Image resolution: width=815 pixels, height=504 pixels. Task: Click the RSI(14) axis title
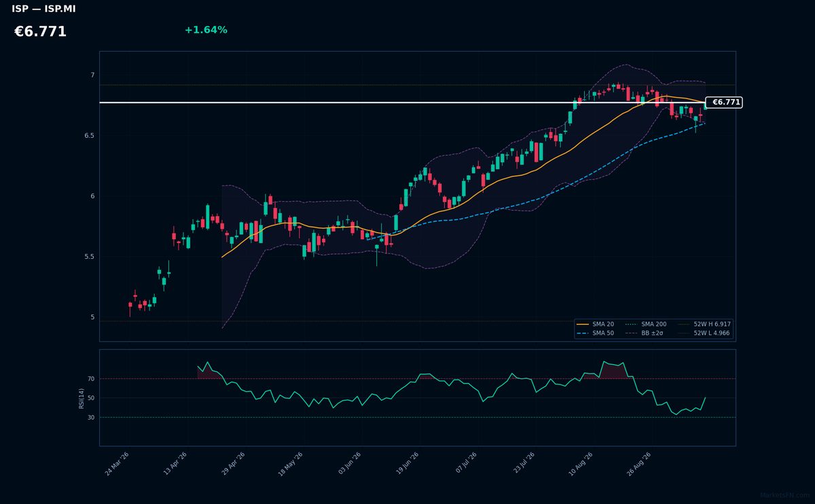pyautogui.click(x=81, y=398)
